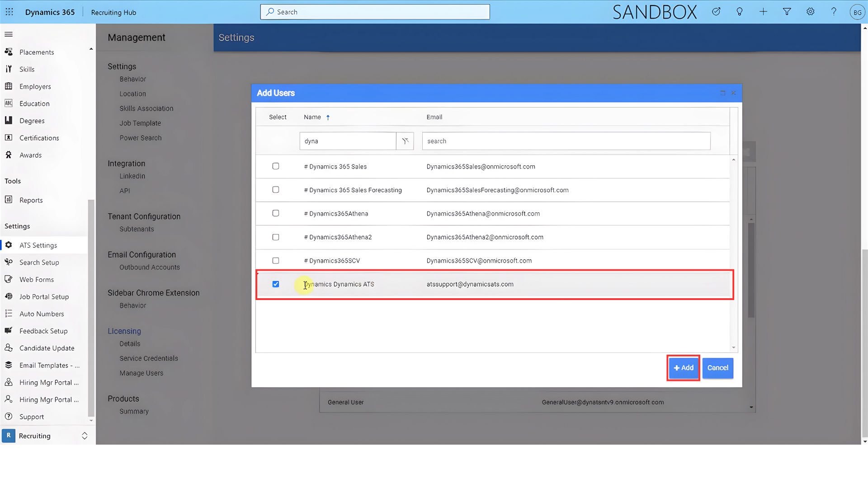Click the Education sidebar icon
The image size is (868, 488).
[9, 103]
